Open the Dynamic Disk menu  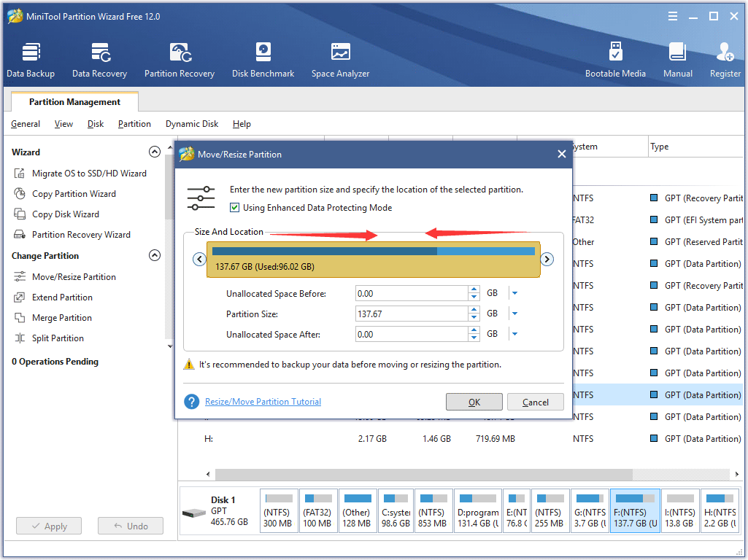(192, 124)
